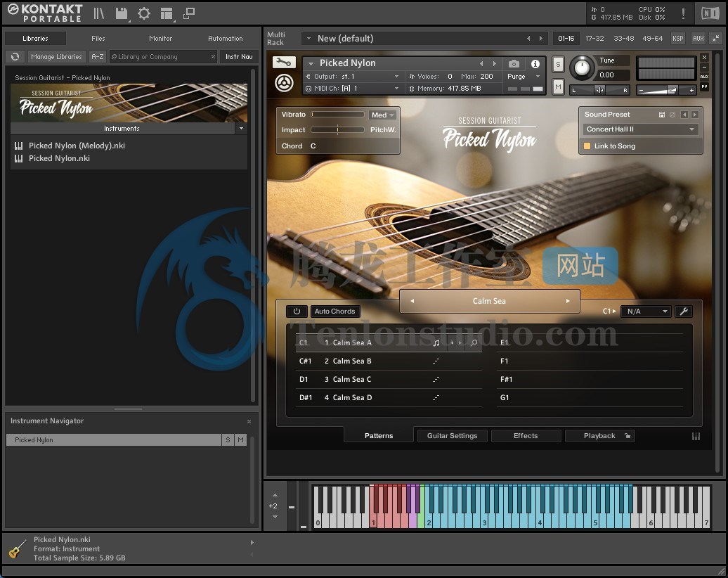Select the C#1 Calm Sea B pattern row
This screenshot has height=578, width=728.
point(389,361)
